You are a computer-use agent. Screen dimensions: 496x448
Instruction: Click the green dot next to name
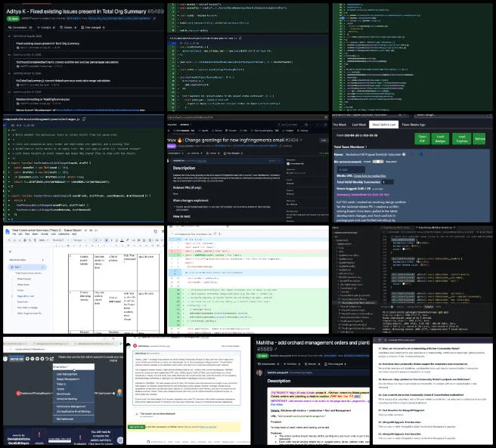pos(417,155)
